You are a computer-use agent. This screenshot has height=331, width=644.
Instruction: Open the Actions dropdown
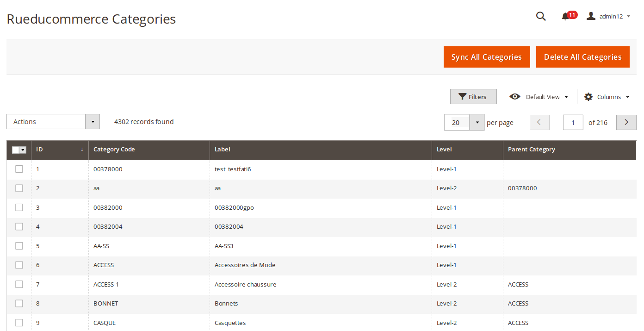pyautogui.click(x=53, y=122)
